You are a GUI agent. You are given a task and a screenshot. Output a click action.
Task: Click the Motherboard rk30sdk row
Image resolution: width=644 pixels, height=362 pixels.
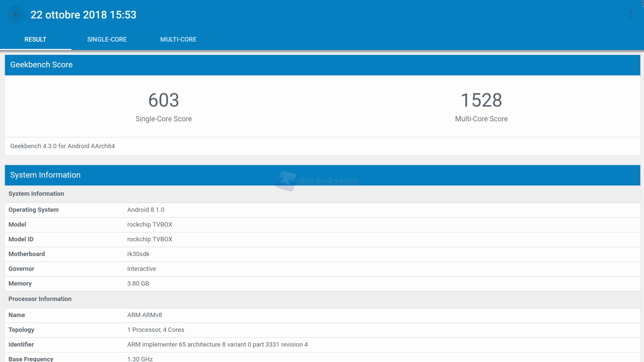pos(138,254)
